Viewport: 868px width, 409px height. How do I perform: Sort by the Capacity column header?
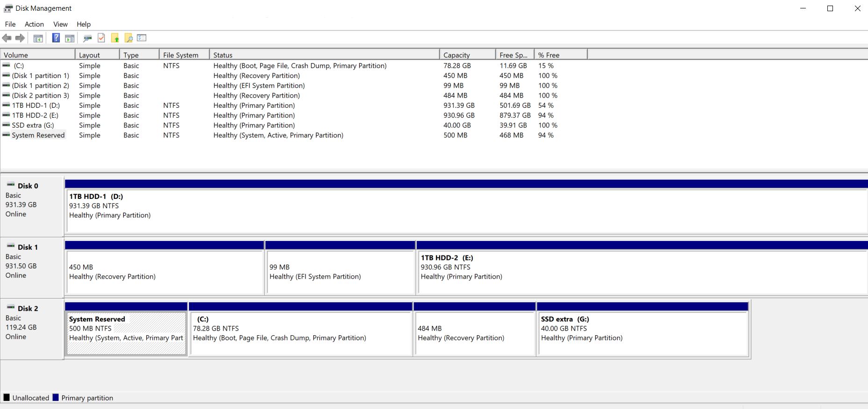[x=468, y=55]
